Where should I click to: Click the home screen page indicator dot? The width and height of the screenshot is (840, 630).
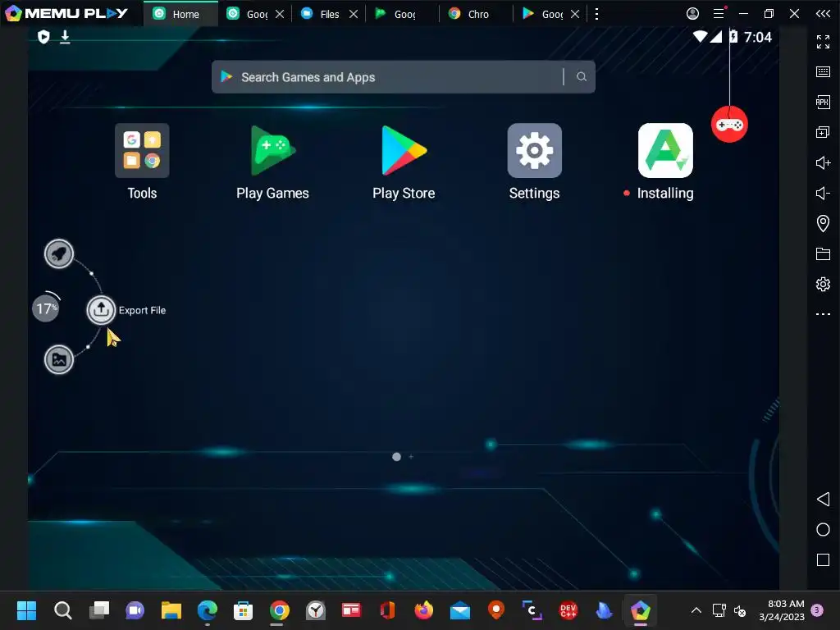click(396, 456)
